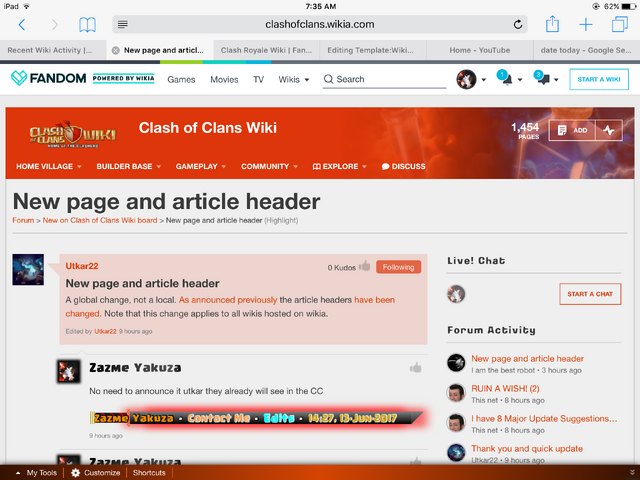Image resolution: width=640 pixels, height=480 pixels.
Task: Click the Contact Me signature link
Action: (x=218, y=418)
